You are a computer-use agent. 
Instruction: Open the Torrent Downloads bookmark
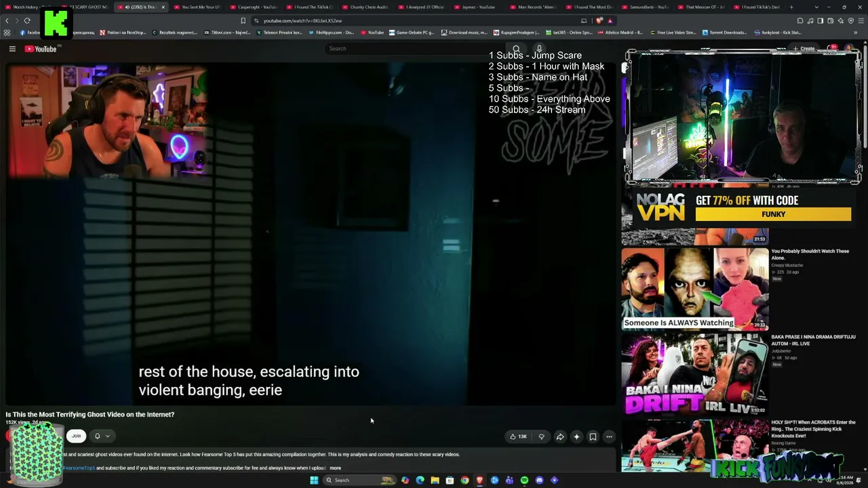pyautogui.click(x=724, y=33)
